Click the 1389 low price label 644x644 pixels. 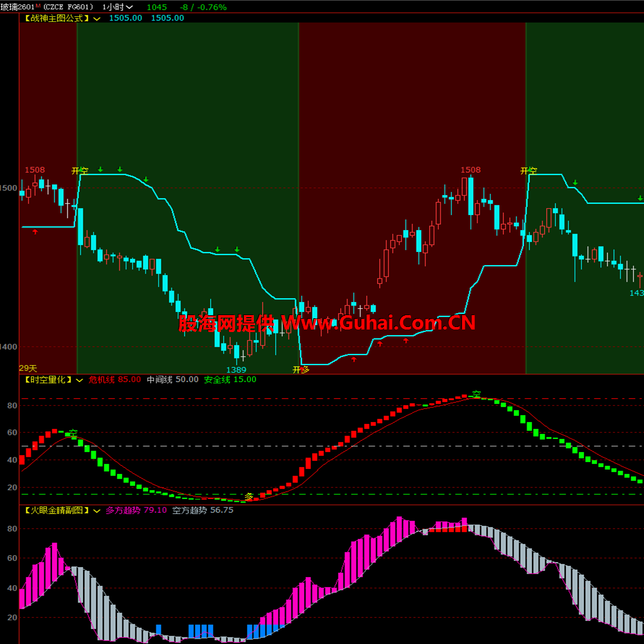(236, 370)
